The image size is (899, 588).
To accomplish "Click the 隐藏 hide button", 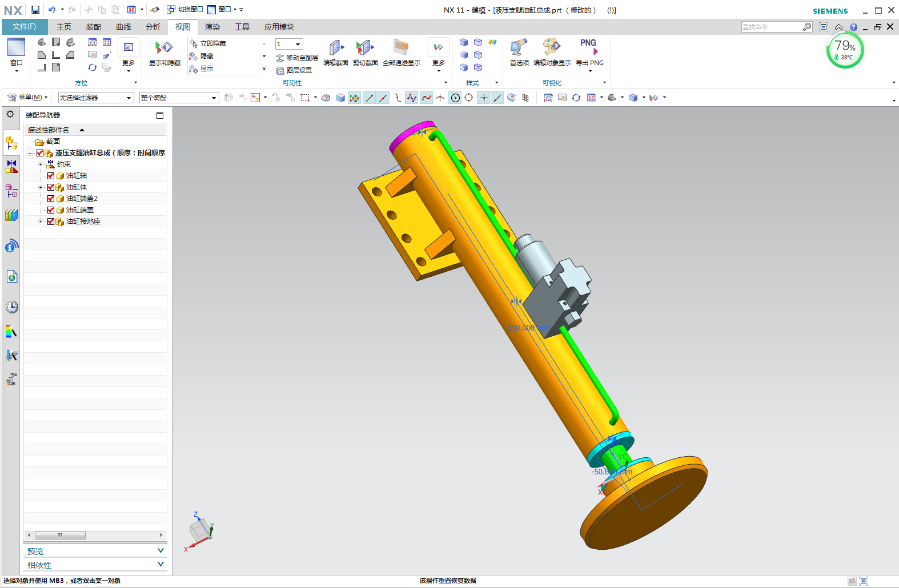I will pyautogui.click(x=201, y=56).
